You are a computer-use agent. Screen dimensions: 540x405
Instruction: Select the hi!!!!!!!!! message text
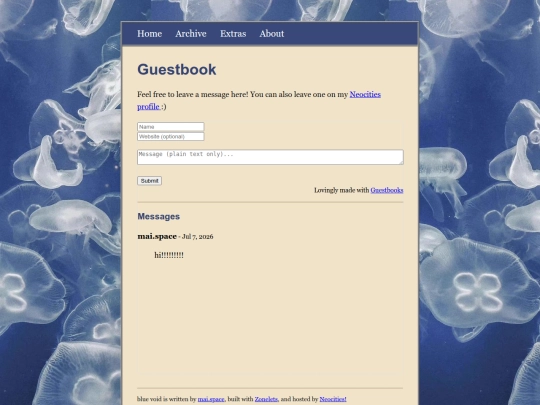pos(169,255)
